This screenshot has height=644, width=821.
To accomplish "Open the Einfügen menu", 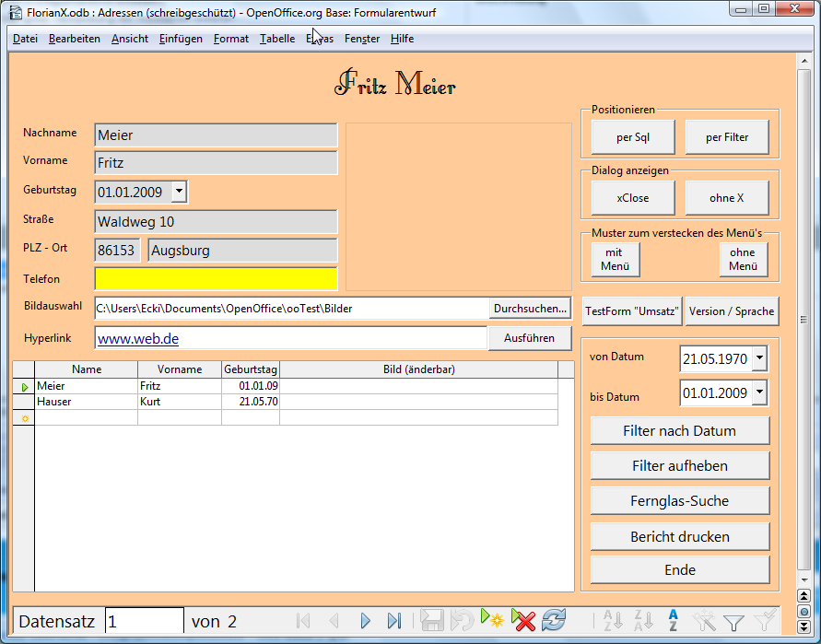I will pos(181,39).
